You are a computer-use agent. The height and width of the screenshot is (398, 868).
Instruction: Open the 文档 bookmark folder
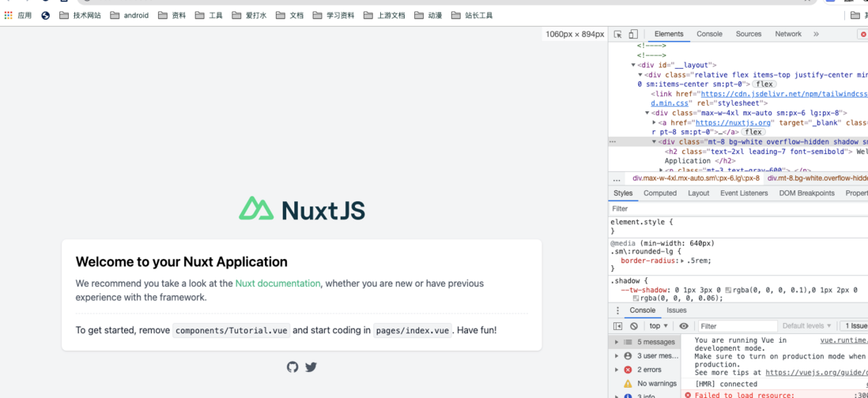(x=289, y=16)
